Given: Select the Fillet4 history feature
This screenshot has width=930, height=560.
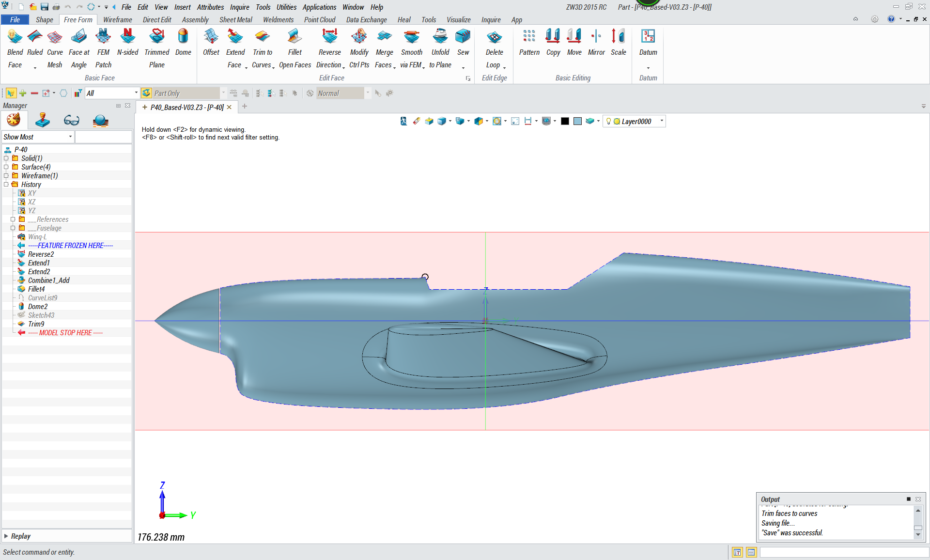Looking at the screenshot, I should [x=36, y=289].
